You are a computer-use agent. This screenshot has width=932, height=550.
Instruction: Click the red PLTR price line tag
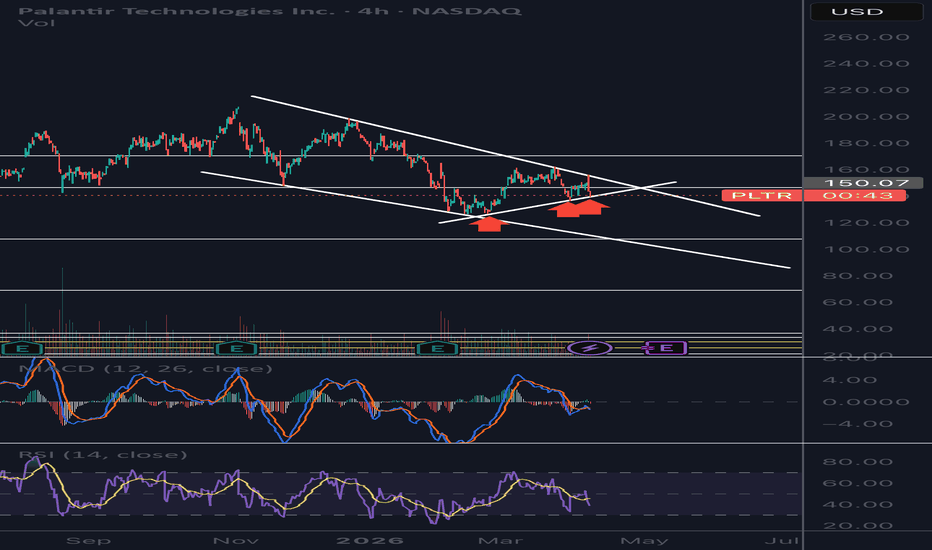pyautogui.click(x=761, y=195)
